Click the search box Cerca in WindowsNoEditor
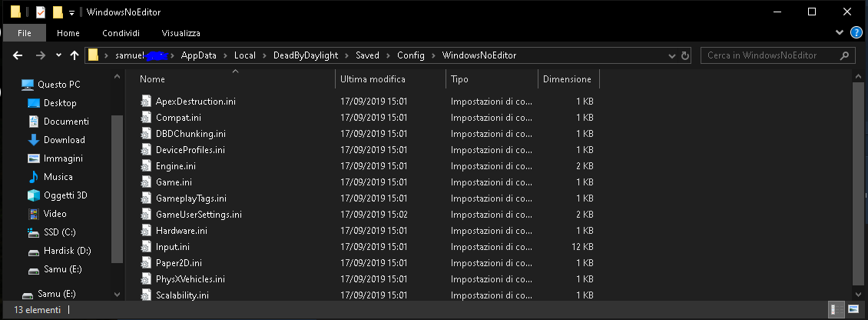The width and height of the screenshot is (868, 320). pos(770,55)
